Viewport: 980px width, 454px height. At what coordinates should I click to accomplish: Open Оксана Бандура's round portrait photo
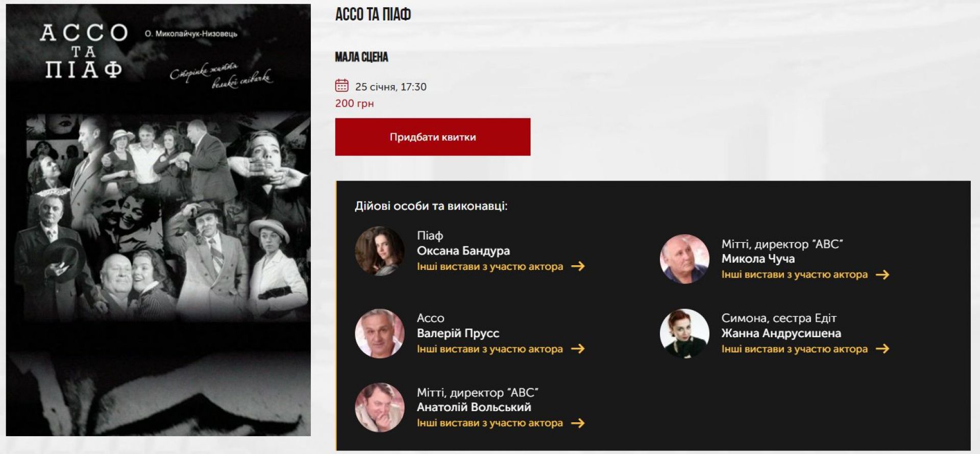(x=380, y=251)
